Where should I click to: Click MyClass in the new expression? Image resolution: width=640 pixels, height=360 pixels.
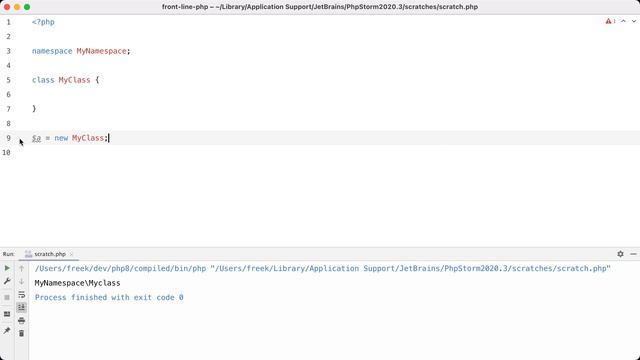[88, 138]
